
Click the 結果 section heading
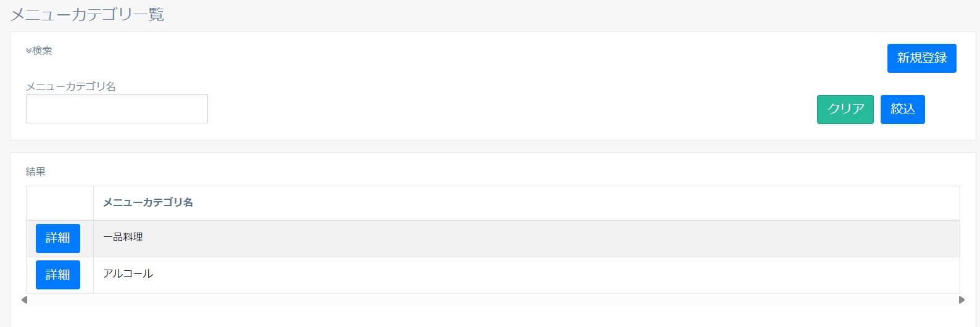coord(36,172)
